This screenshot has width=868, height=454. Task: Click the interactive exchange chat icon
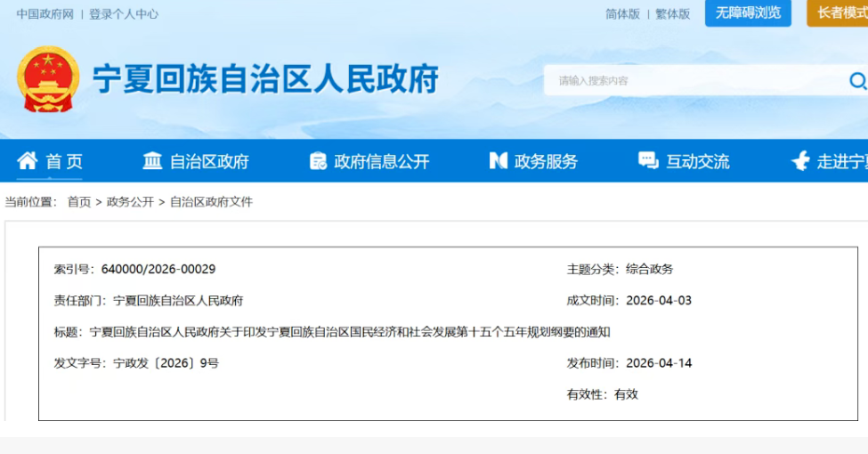(648, 161)
